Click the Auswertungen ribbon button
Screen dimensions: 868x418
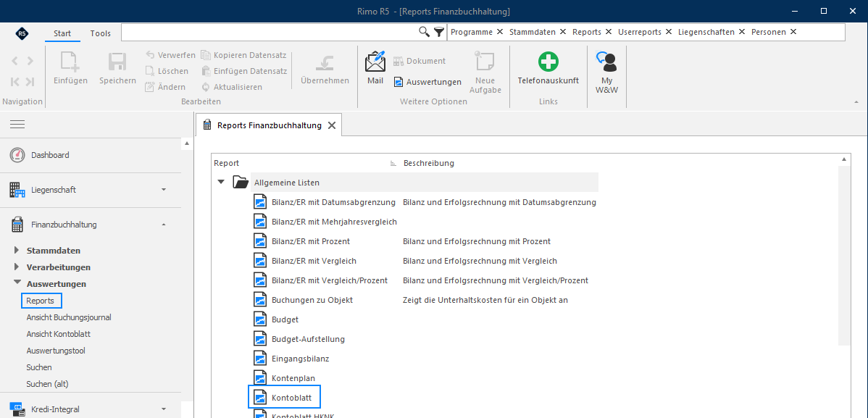[427, 82]
